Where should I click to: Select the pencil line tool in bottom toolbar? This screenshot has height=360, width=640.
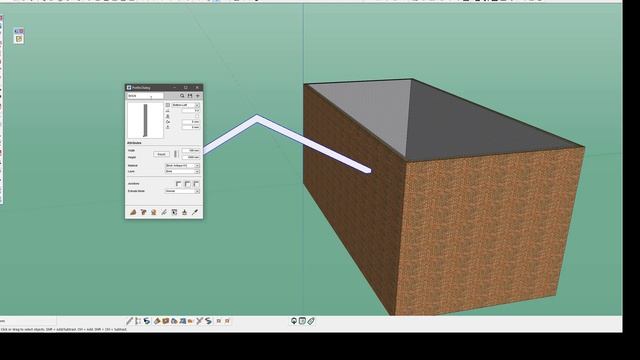[x=129, y=321]
